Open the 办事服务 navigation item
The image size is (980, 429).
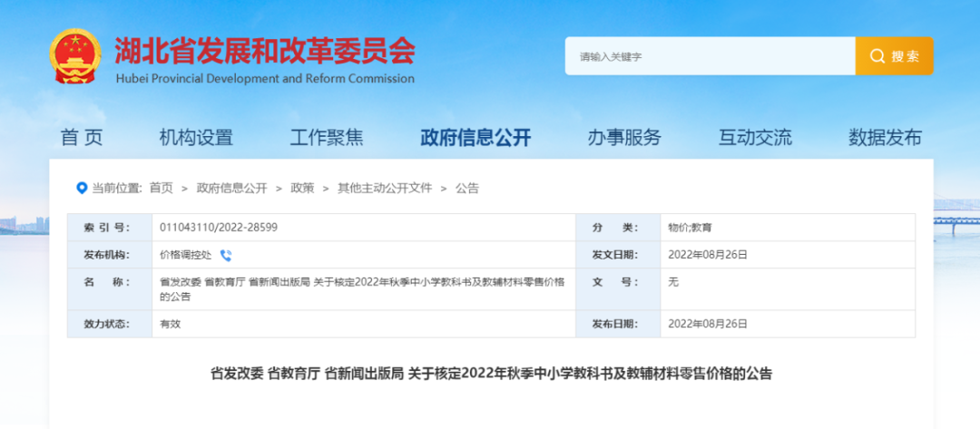pyautogui.click(x=624, y=138)
